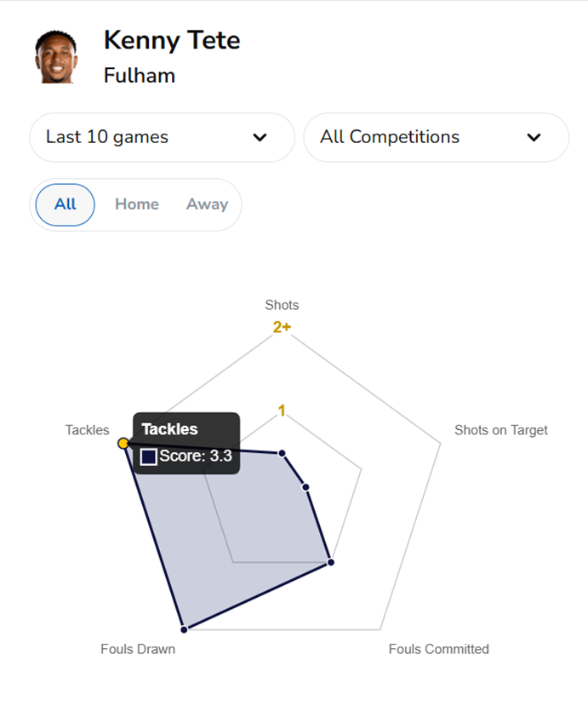Click the Fulham team name
The image size is (588, 706).
point(140,75)
